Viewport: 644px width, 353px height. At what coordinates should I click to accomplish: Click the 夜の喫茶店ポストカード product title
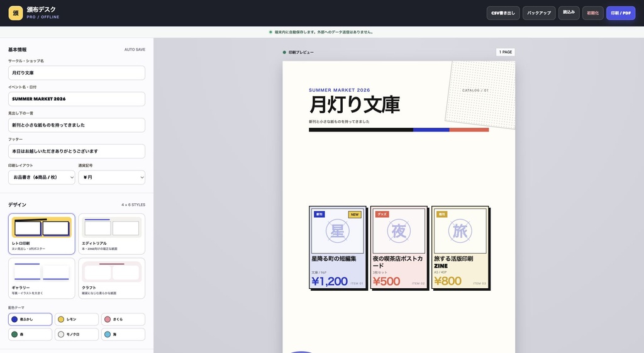[x=397, y=262]
